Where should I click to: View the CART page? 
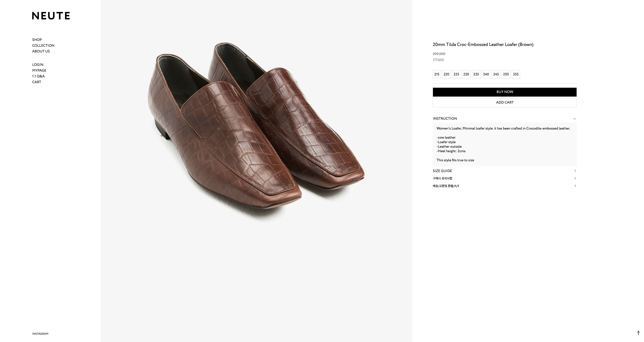pyautogui.click(x=36, y=82)
